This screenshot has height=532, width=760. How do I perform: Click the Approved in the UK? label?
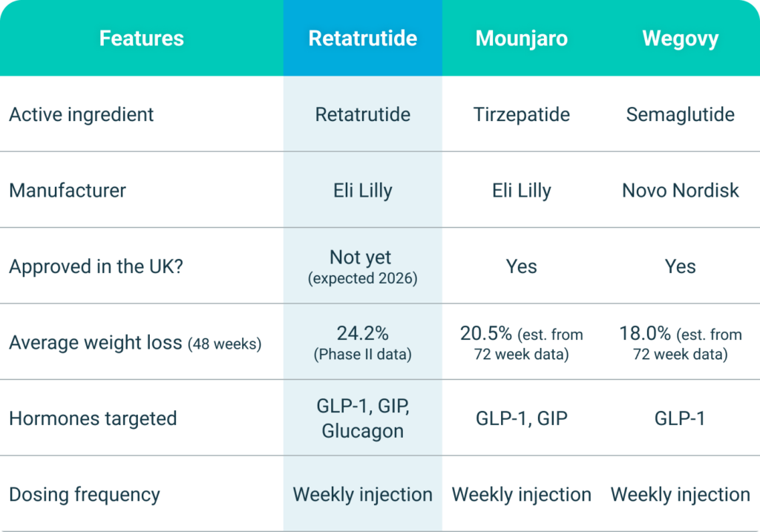click(x=96, y=266)
